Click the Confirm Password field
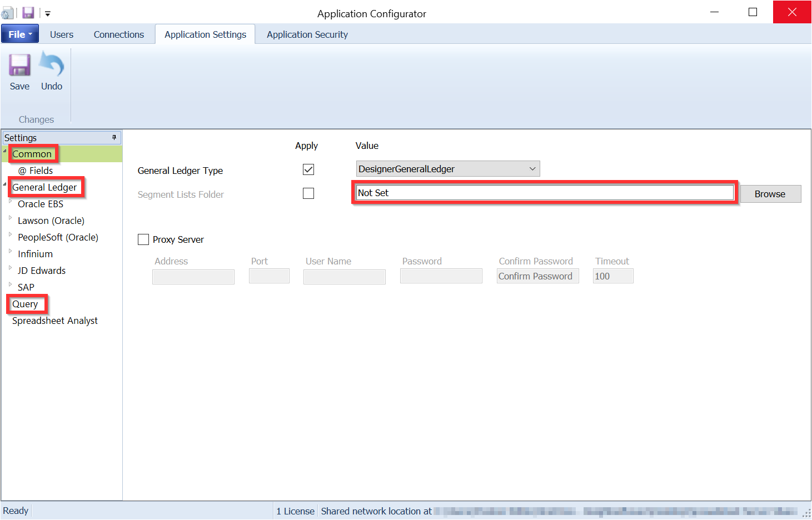 point(538,276)
